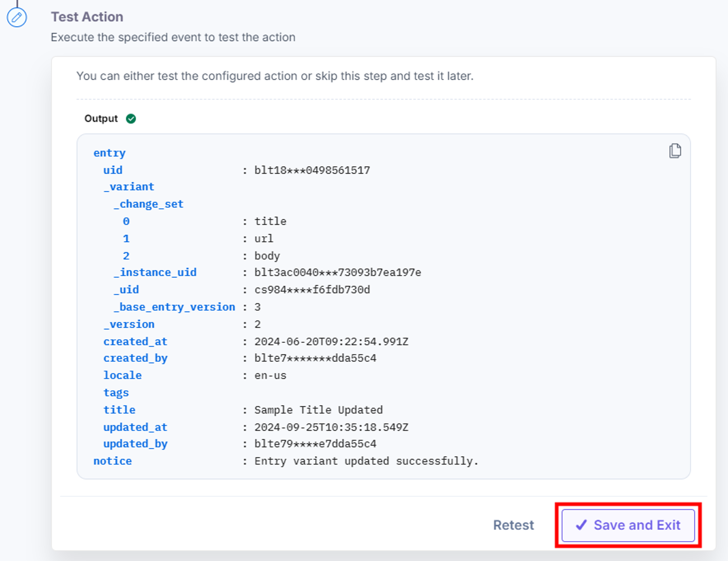Select the uid value blt18***0498561517
This screenshot has width=728, height=561.
click(312, 170)
